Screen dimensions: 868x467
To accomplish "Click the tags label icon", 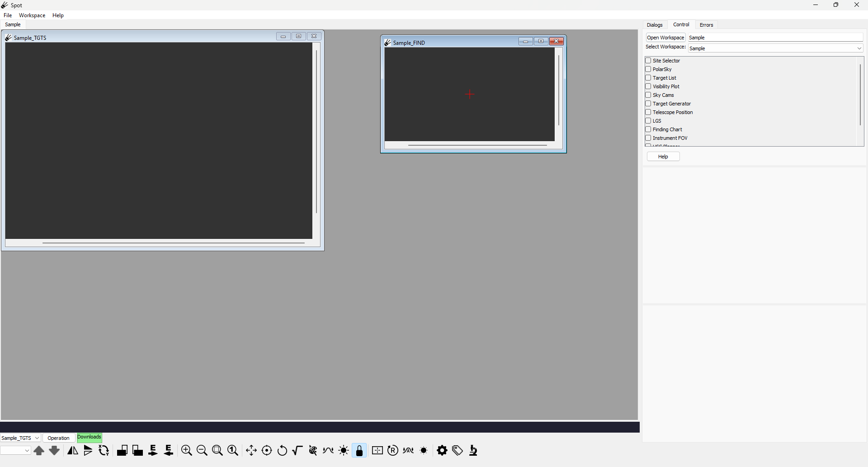I will 458,451.
